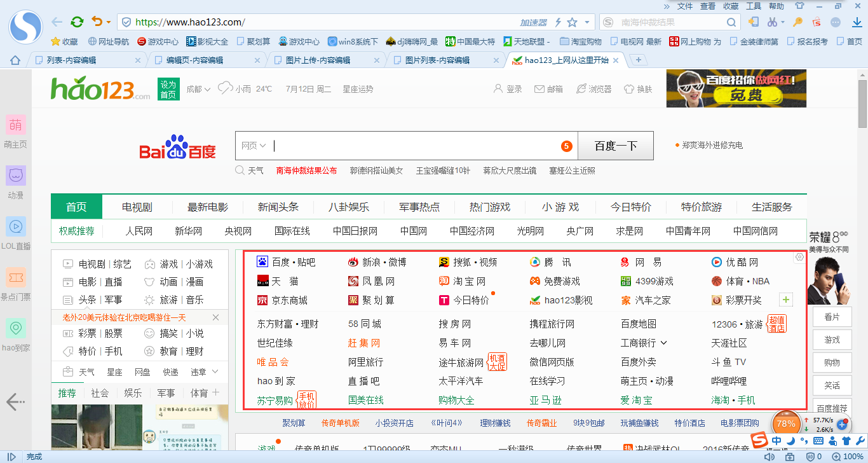This screenshot has width=868, height=463.
Task: Open the 萌主页 sidebar icon
Action: click(15, 125)
